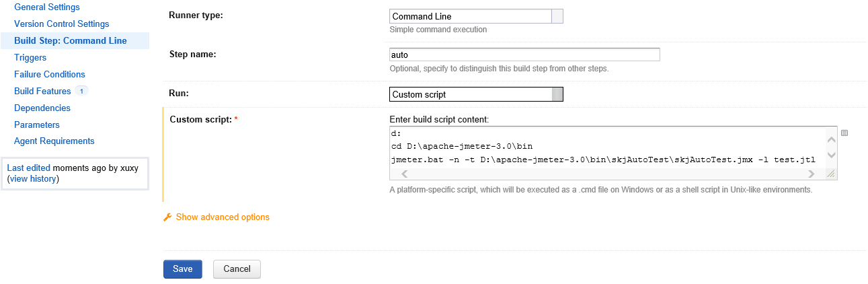
Task: Click the script textarea resize grip icon
Action: click(831, 174)
